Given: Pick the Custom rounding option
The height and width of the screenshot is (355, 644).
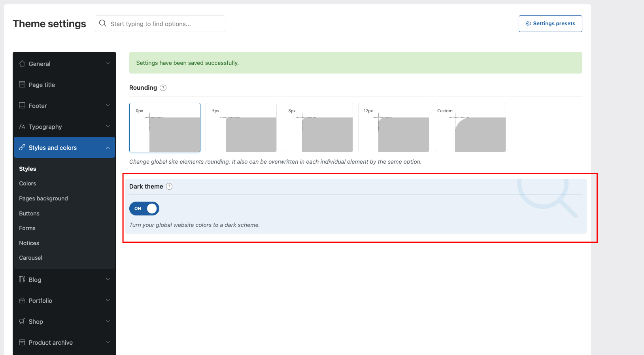Looking at the screenshot, I should point(470,127).
